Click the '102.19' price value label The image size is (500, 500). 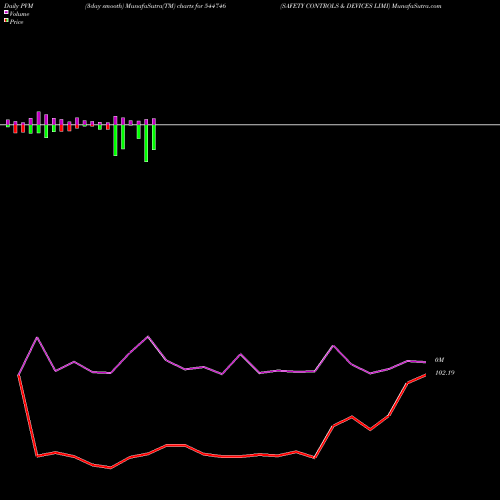(x=445, y=373)
